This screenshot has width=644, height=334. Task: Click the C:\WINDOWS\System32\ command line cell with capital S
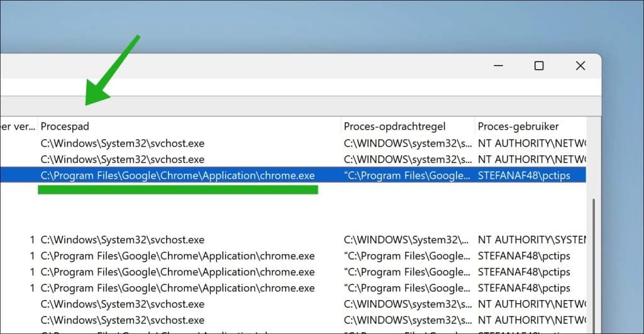406,240
